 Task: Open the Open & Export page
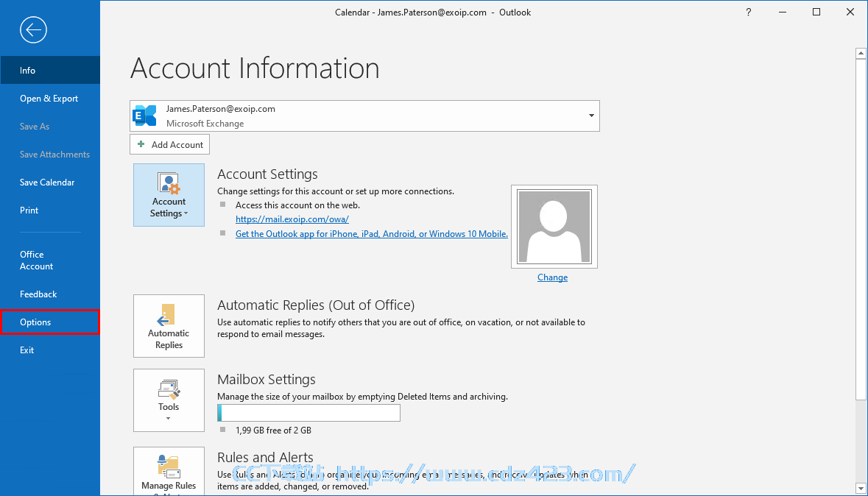tap(50, 99)
